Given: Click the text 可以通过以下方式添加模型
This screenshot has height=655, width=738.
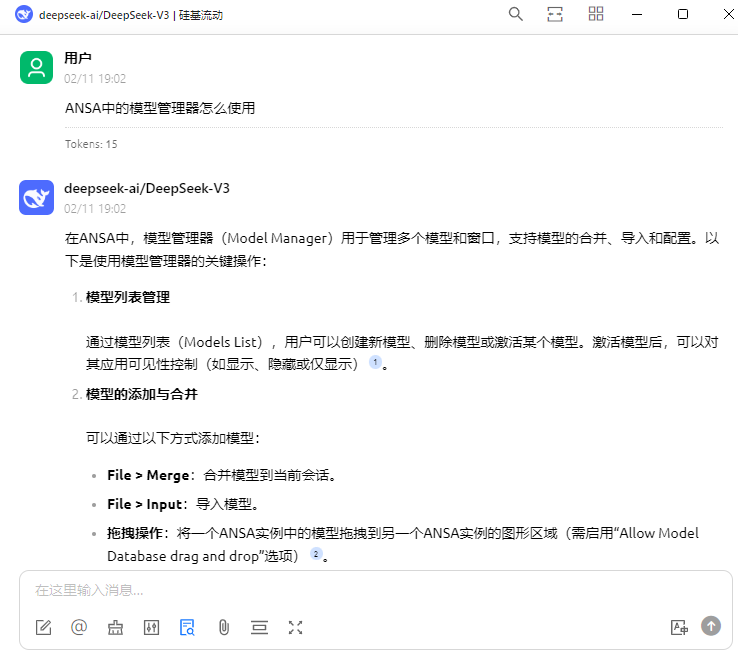Looking at the screenshot, I should pos(172,438).
